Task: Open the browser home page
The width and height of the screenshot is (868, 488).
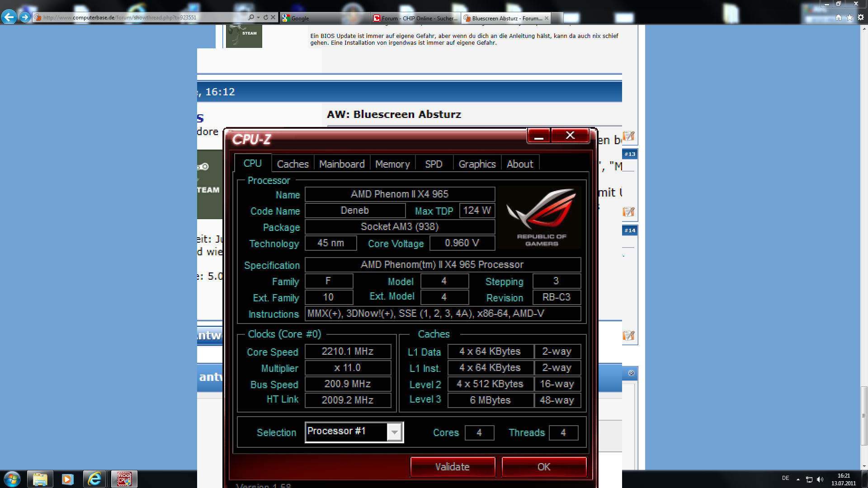Action: coord(839,17)
